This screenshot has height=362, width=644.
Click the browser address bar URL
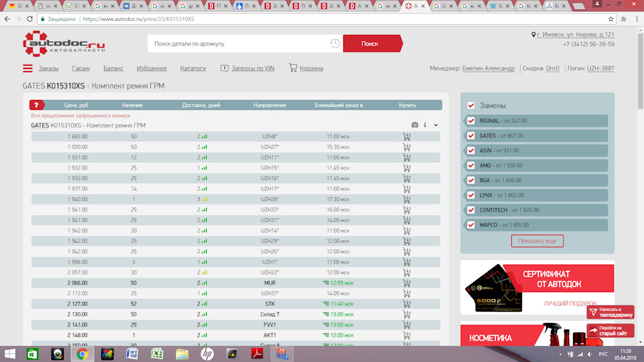(x=138, y=19)
